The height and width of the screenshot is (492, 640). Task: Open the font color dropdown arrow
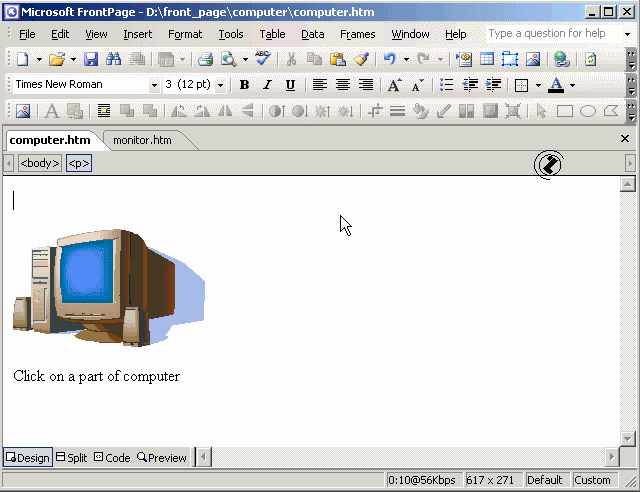coord(572,85)
